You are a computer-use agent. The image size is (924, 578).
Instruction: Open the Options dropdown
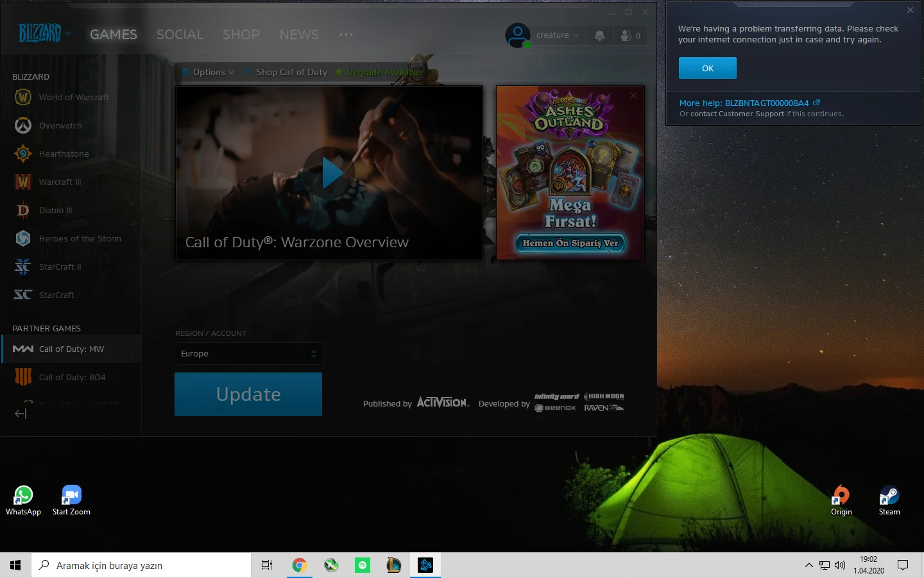[x=209, y=72]
